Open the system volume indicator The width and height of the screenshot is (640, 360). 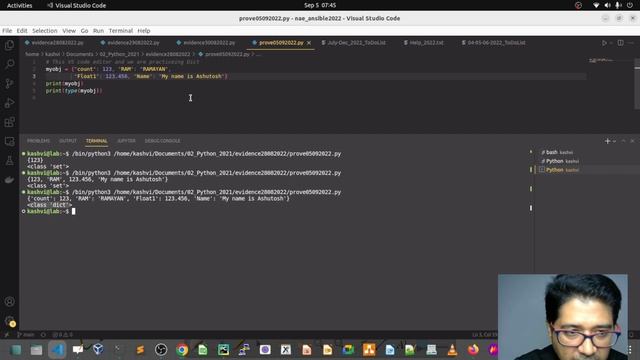607,5
